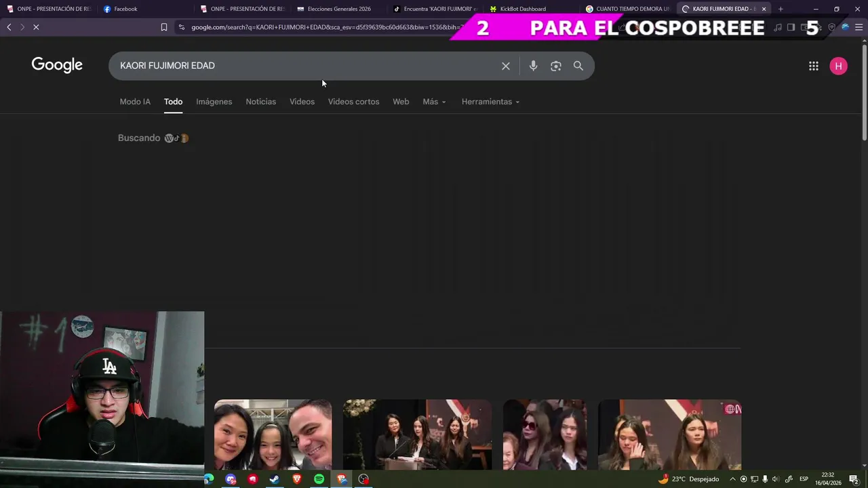Switch to the Web results tab
Image resolution: width=868 pixels, height=488 pixels.
click(x=401, y=102)
